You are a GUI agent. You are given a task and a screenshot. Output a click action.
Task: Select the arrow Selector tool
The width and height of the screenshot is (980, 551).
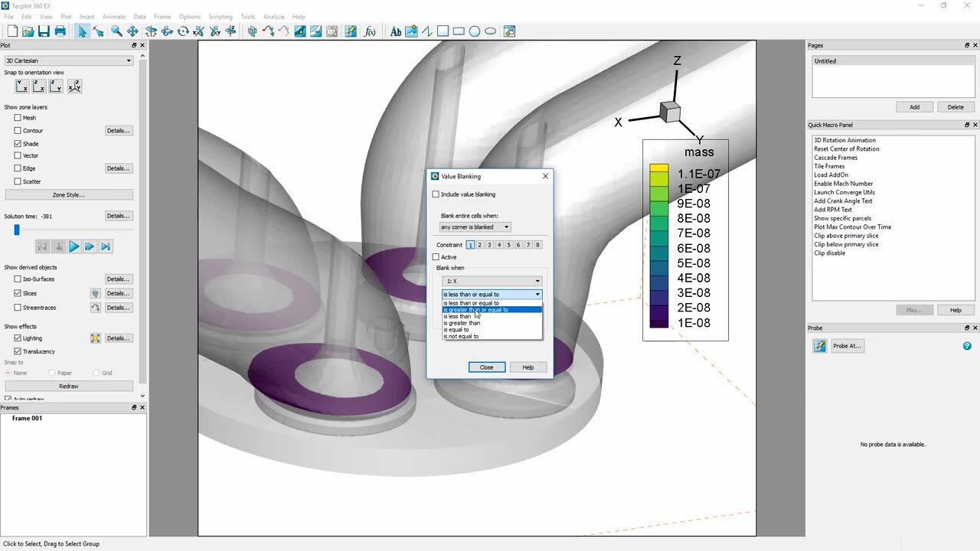(x=82, y=31)
